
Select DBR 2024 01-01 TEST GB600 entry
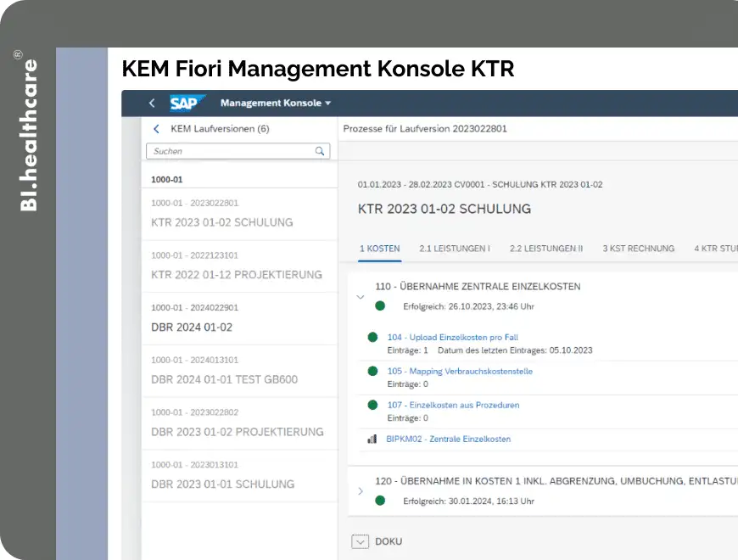tap(239, 371)
